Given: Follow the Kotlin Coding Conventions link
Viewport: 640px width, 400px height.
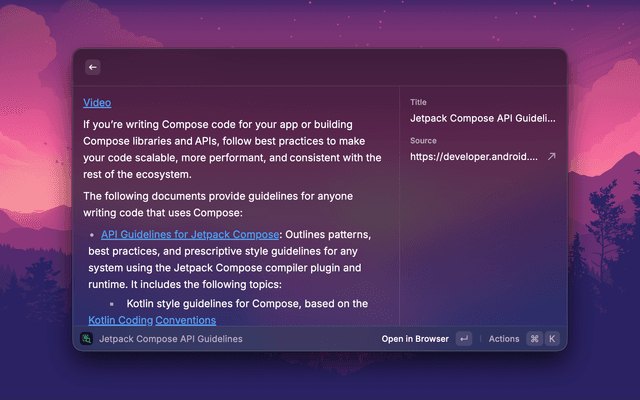Looking at the screenshot, I should tap(152, 320).
